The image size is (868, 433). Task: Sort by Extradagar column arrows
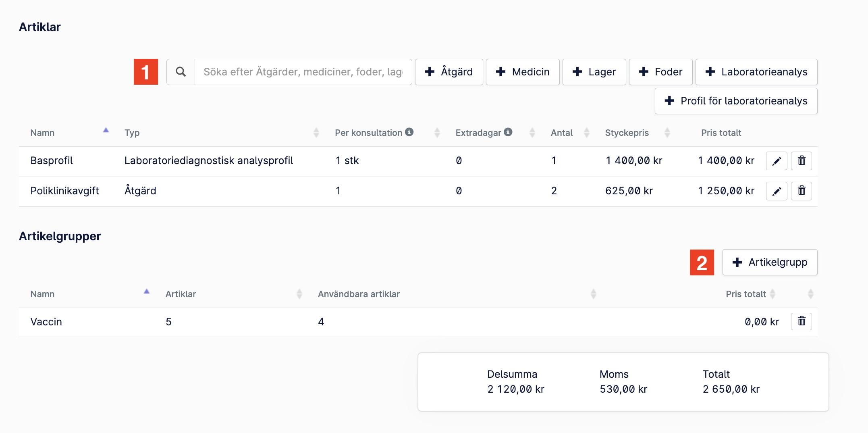[x=532, y=133]
